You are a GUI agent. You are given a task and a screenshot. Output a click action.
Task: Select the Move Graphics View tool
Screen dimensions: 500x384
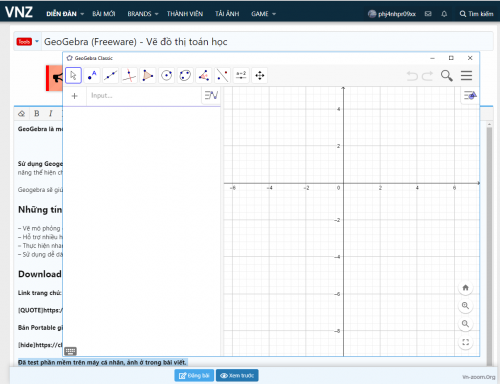pos(260,75)
